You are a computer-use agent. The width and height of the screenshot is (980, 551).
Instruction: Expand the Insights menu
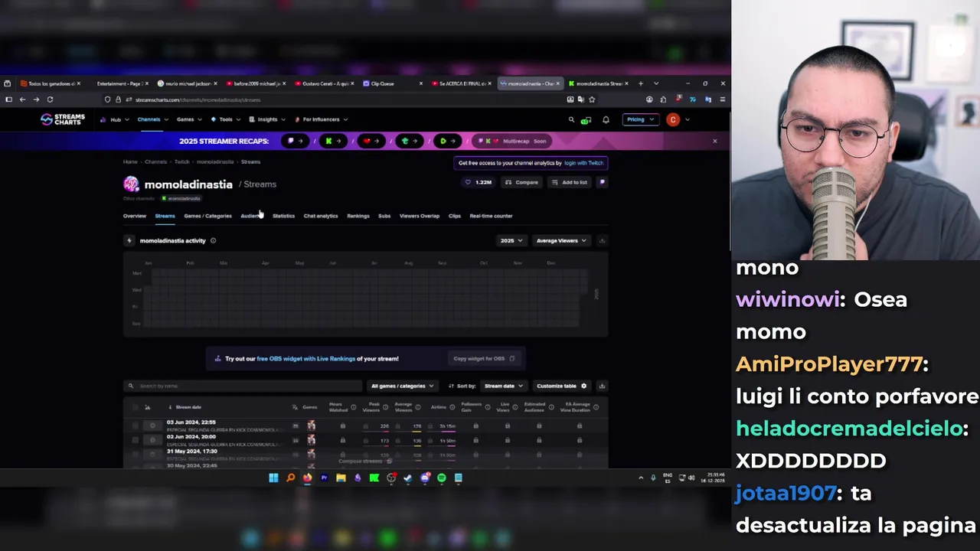click(267, 119)
